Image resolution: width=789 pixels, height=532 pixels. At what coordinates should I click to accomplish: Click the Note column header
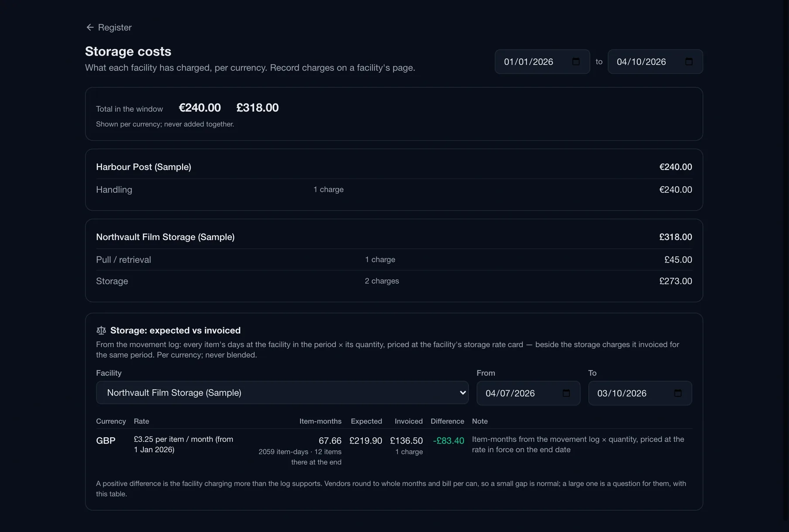pos(480,421)
